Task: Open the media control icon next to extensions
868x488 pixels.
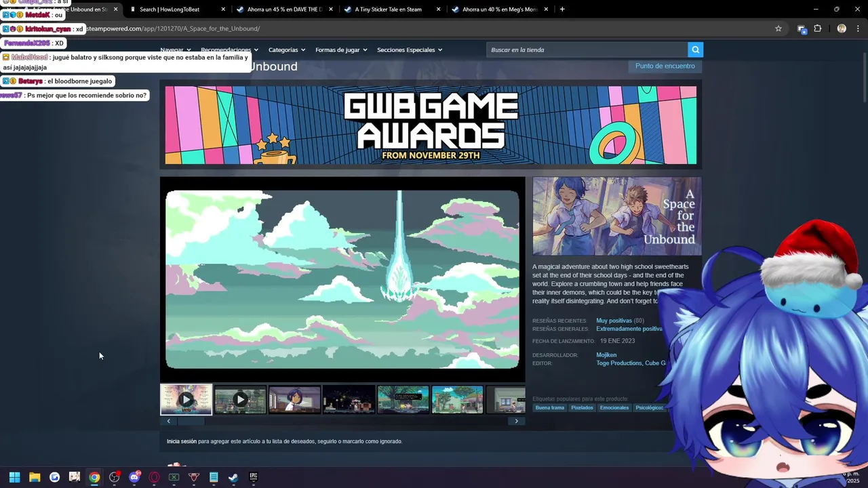Action: (x=802, y=28)
